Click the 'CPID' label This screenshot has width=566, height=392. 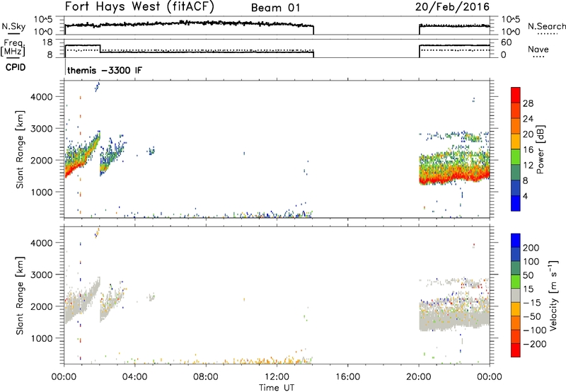[16, 67]
